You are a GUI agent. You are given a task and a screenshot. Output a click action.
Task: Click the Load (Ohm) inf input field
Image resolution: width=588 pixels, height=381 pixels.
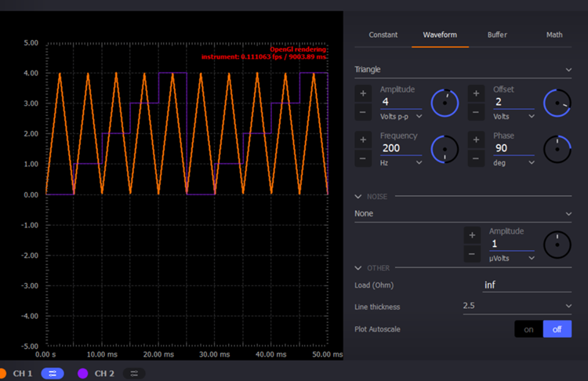tap(527, 285)
